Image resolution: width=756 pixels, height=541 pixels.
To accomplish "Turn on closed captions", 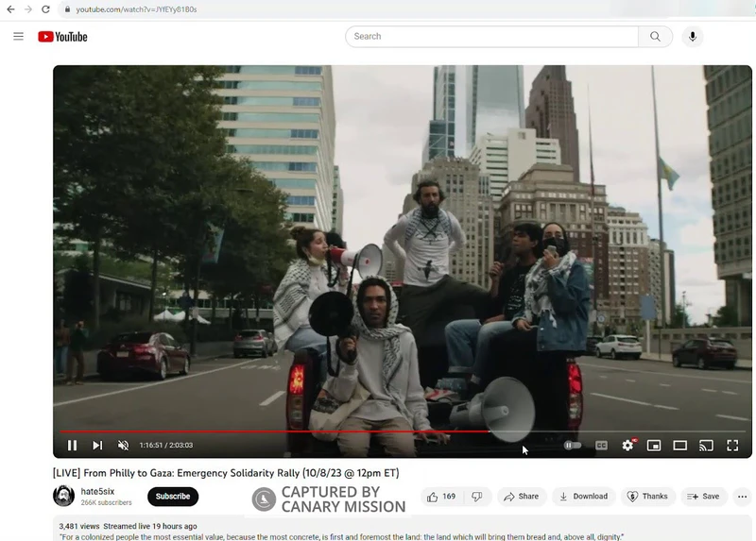I will [601, 446].
